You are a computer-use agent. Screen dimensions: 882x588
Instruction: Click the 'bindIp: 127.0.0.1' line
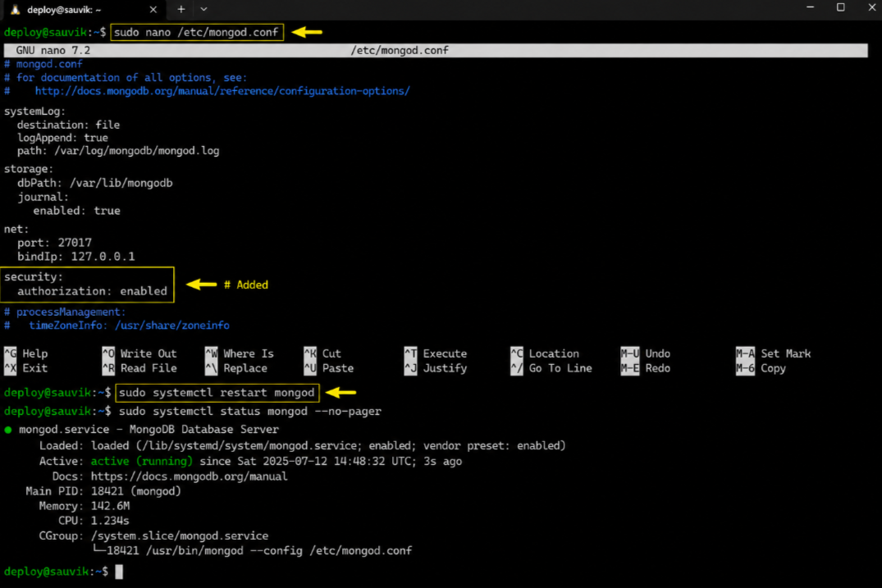(76, 257)
